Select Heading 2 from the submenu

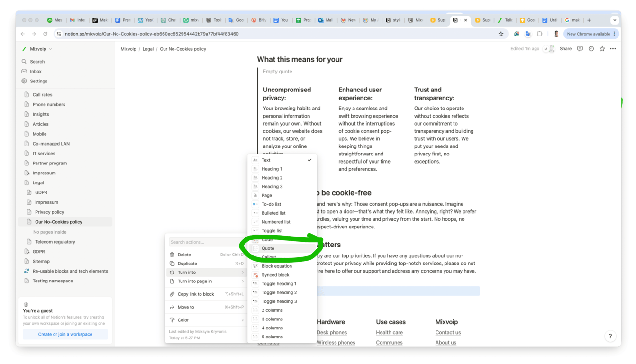click(x=282, y=178)
